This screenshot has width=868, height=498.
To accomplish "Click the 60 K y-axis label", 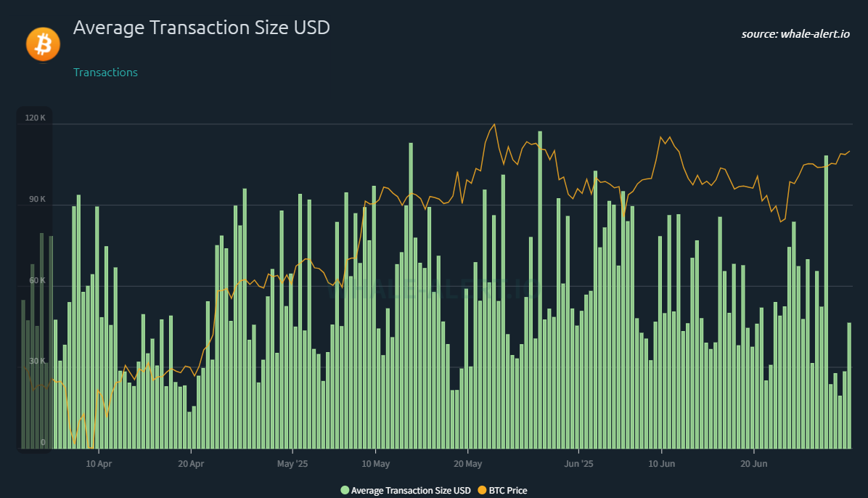I will 37,280.
